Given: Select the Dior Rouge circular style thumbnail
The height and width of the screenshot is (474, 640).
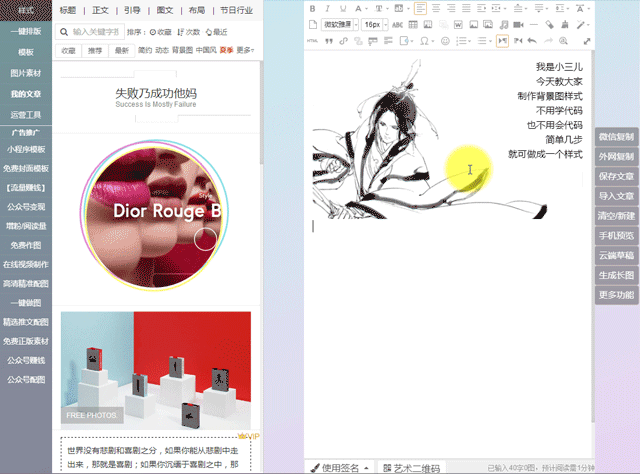Looking at the screenshot, I should (x=154, y=215).
